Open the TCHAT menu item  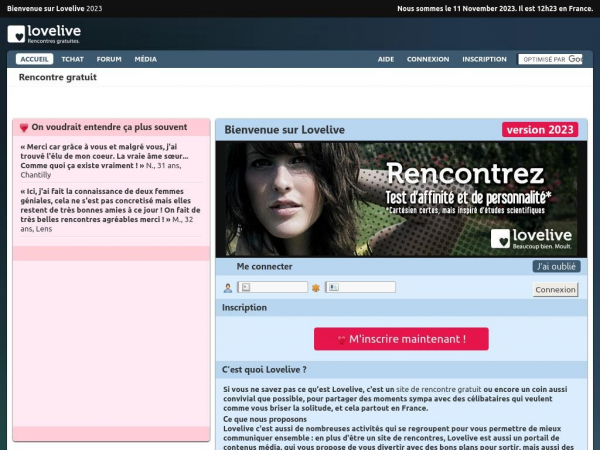(72, 59)
